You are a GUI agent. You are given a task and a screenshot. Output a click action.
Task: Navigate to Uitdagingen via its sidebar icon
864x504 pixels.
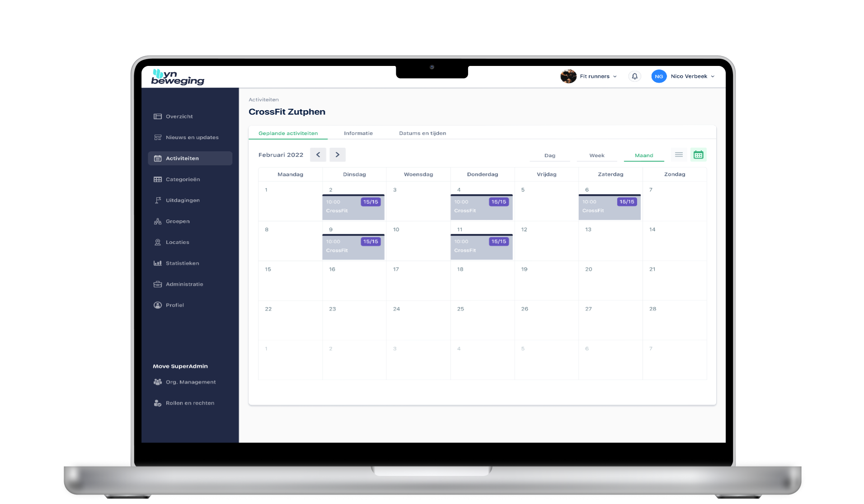coord(183,200)
